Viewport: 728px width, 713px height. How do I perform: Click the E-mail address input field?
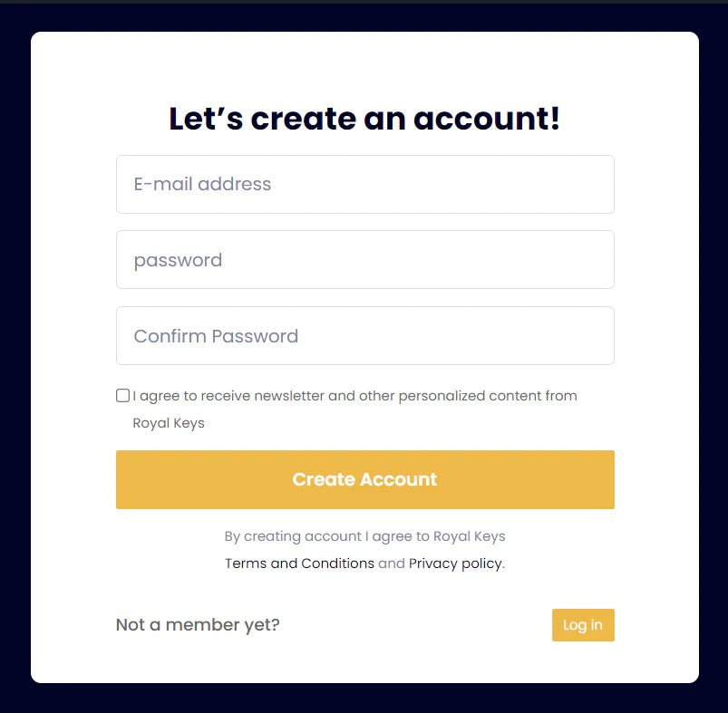click(x=364, y=185)
